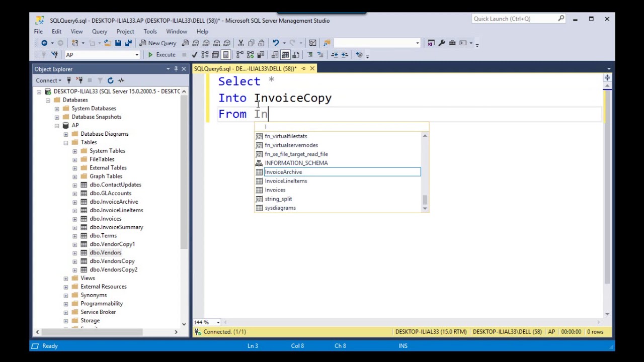Open the 144 % zoom dropdown
This screenshot has width=644, height=362.
coord(218,322)
